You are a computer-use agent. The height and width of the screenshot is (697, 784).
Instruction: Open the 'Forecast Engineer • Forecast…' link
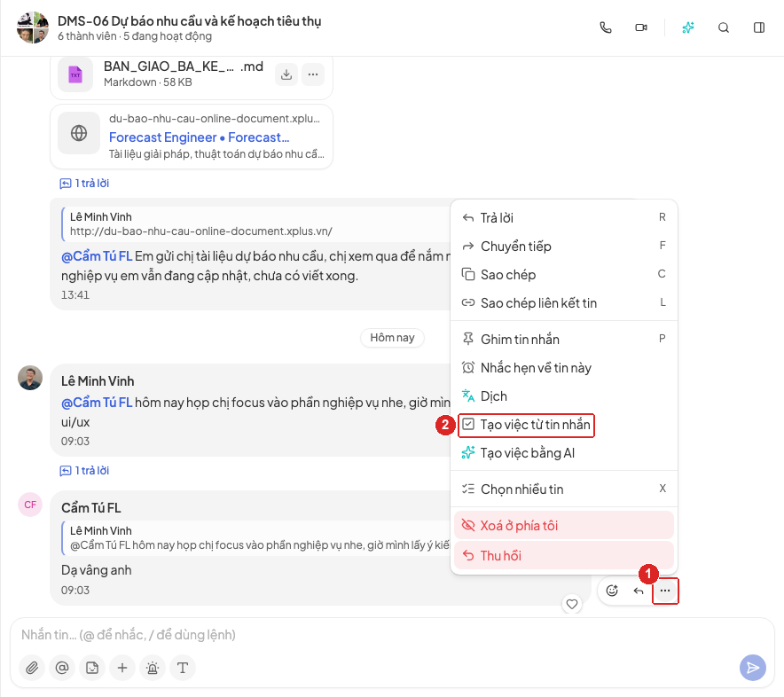click(199, 137)
